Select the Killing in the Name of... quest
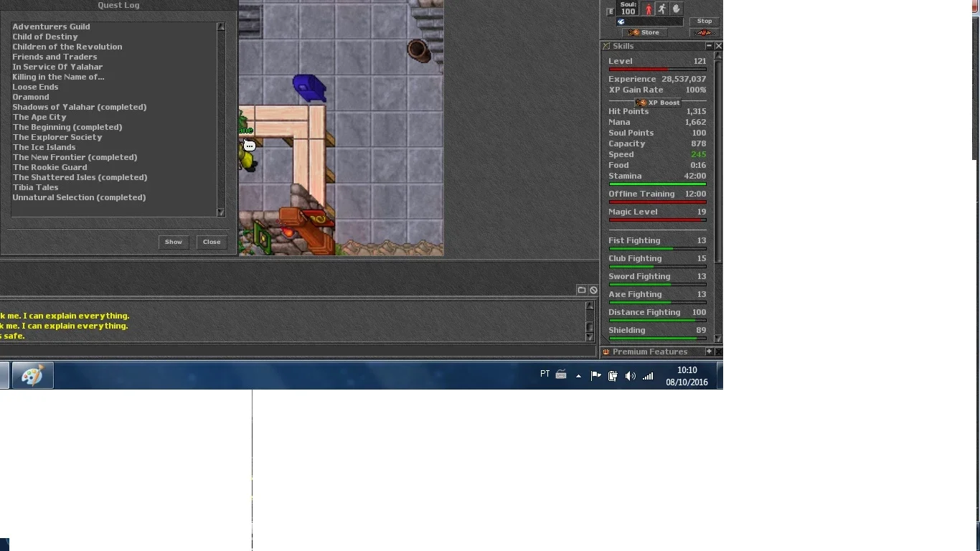The image size is (980, 551). [x=58, y=77]
